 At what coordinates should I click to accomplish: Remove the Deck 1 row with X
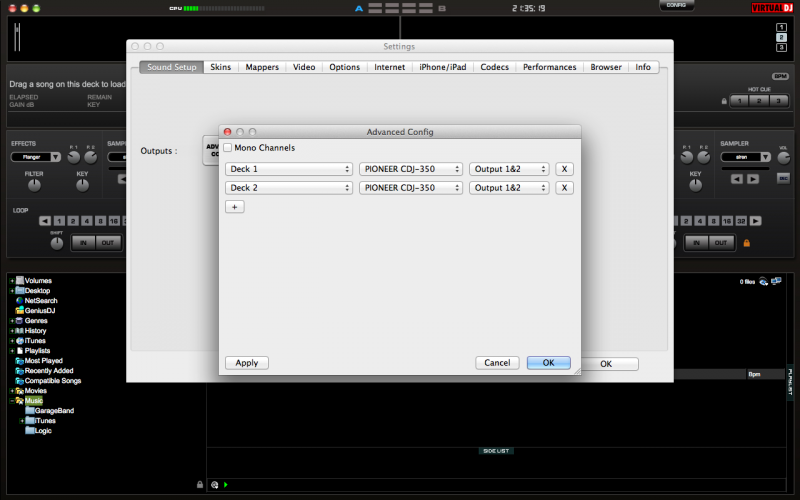point(564,169)
